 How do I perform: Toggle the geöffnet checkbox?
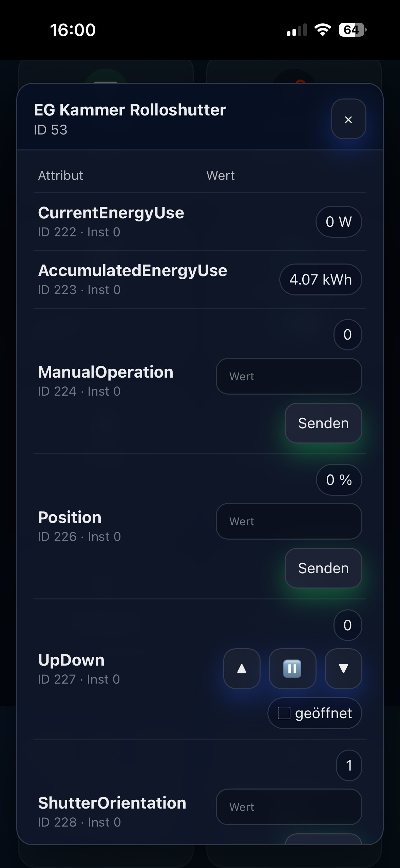click(284, 713)
